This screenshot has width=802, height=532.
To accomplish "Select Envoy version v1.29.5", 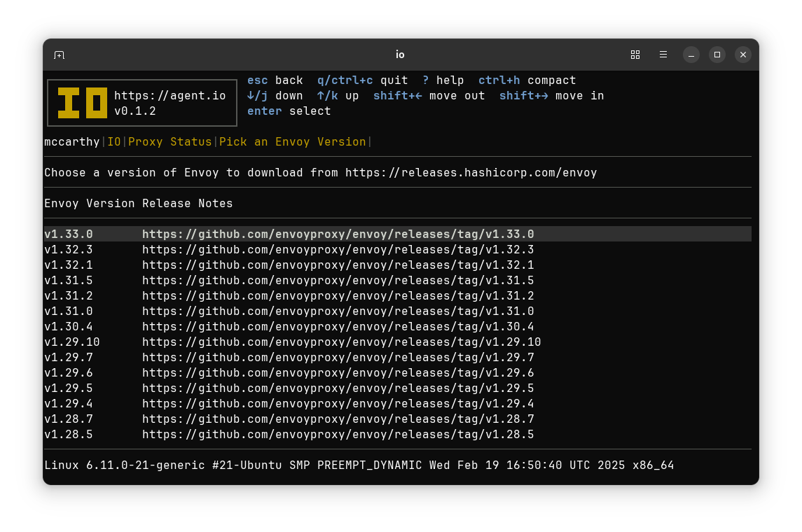I will (69, 388).
